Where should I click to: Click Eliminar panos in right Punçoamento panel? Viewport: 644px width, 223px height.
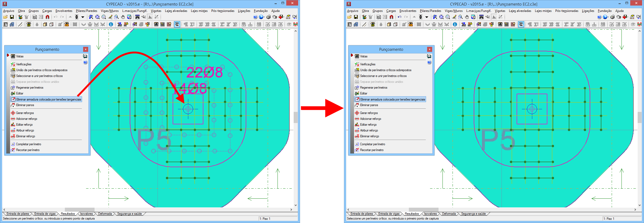[x=369, y=105]
